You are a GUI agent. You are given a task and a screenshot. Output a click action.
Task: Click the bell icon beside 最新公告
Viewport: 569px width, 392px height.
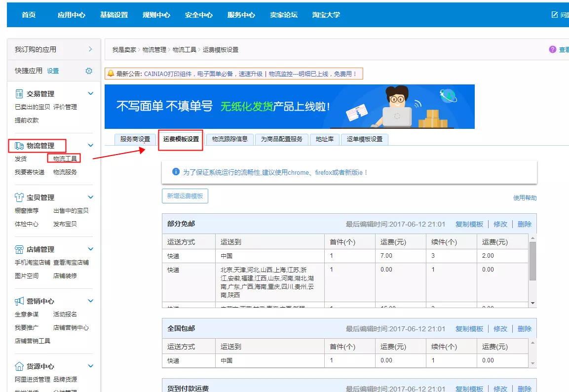coord(111,74)
